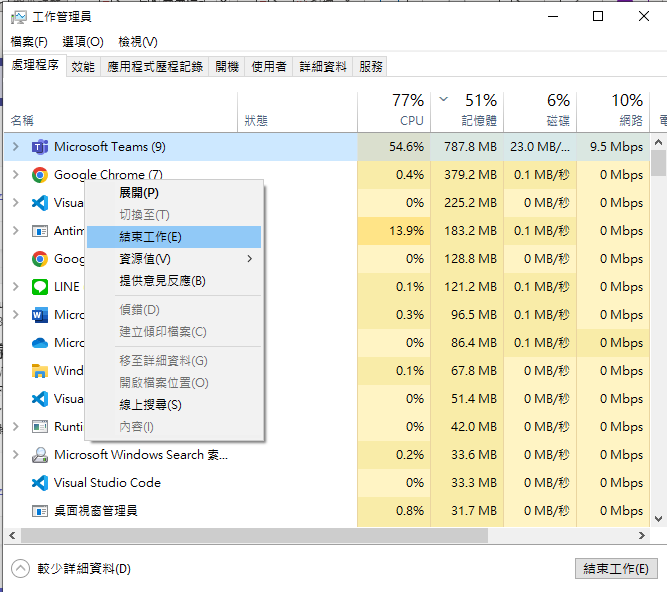Click the Windows Explorer folder icon

pos(40,371)
